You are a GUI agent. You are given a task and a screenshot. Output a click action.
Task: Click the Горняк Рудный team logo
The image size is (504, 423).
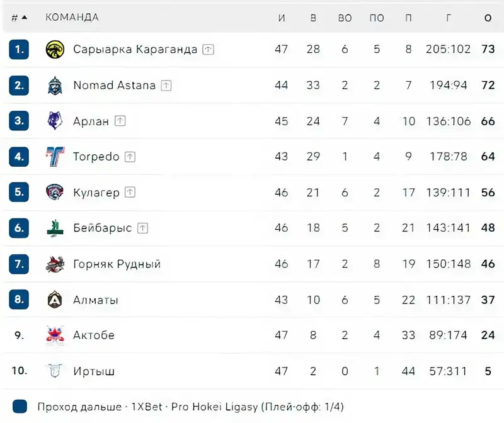[55, 264]
